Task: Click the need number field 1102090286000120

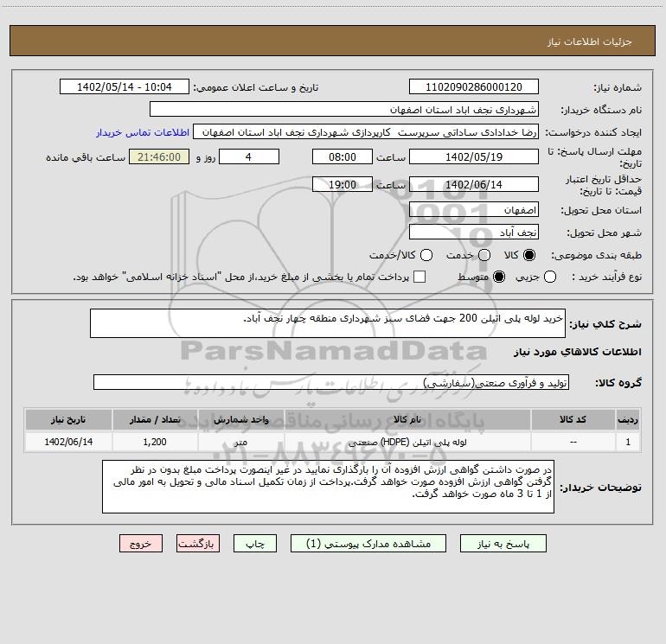Action: click(474, 87)
